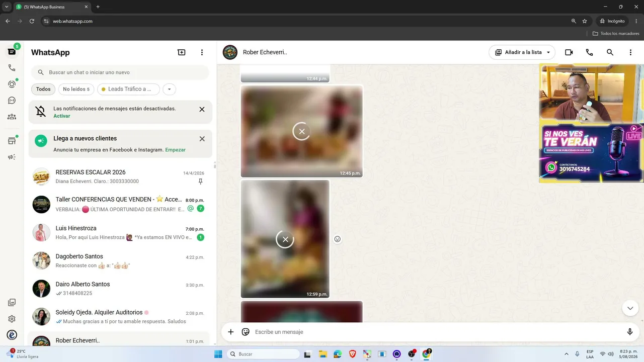Click the muted notifications bell icon
Viewport: 644px width, 362px height.
(x=41, y=112)
